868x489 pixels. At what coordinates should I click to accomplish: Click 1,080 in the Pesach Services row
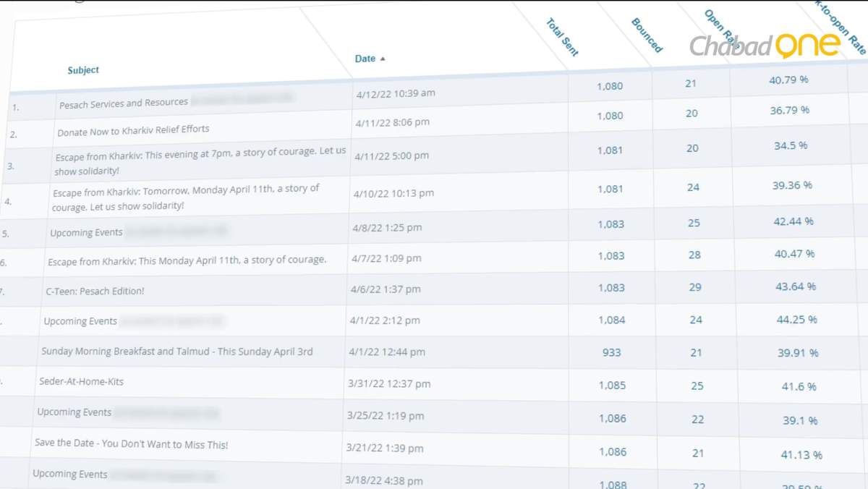(x=610, y=86)
